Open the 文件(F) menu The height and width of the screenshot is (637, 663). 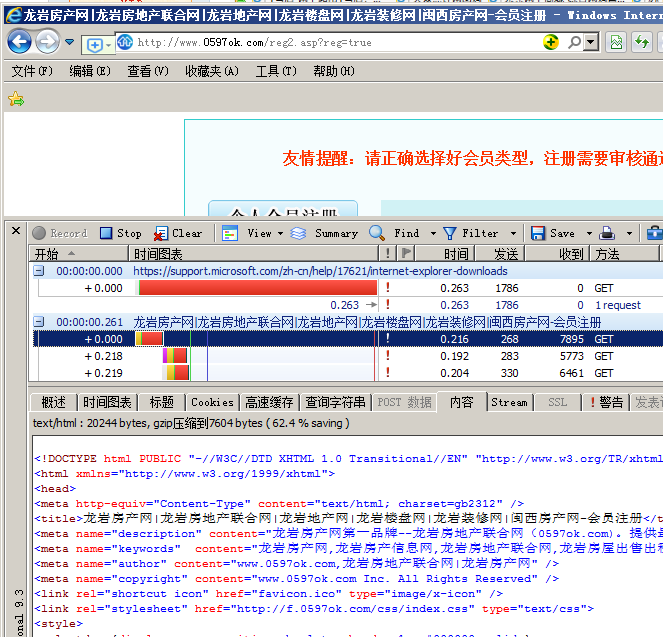[x=32, y=71]
